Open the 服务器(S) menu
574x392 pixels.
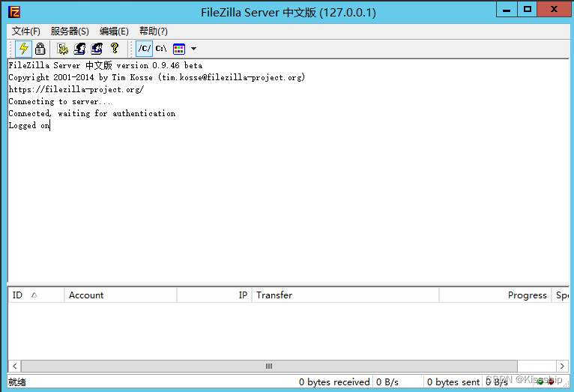[x=70, y=31]
